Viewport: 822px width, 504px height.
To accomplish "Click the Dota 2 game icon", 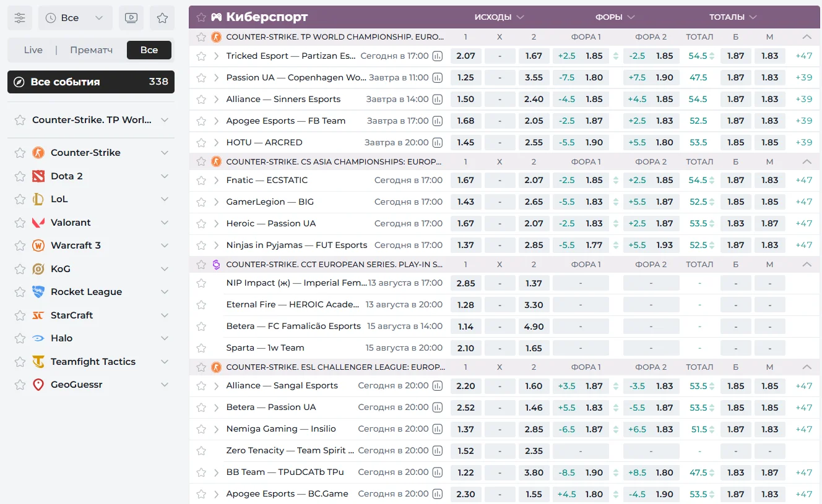I will click(38, 176).
